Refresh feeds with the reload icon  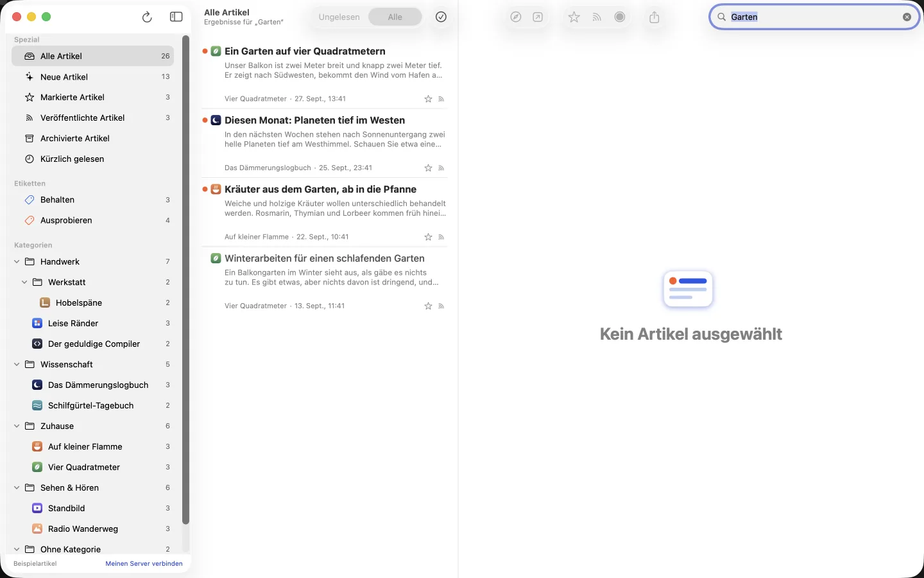(x=147, y=17)
